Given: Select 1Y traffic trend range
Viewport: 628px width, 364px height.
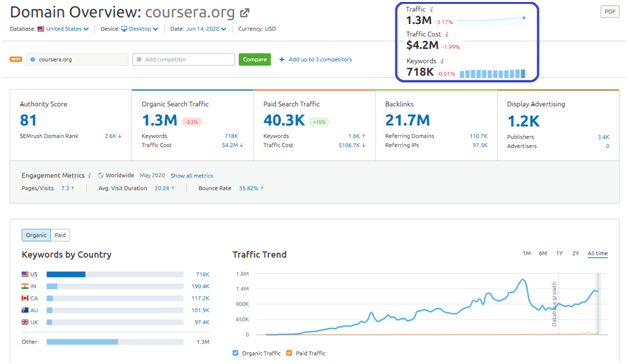Looking at the screenshot, I should [559, 253].
